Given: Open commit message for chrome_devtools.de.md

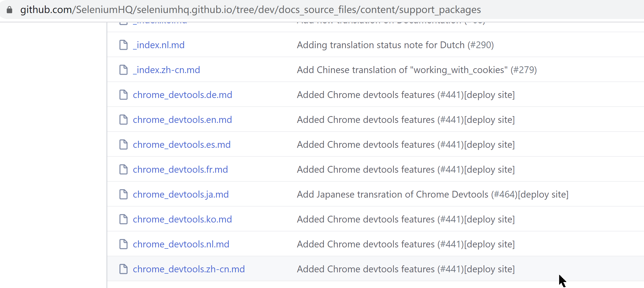Looking at the screenshot, I should click(x=366, y=95).
